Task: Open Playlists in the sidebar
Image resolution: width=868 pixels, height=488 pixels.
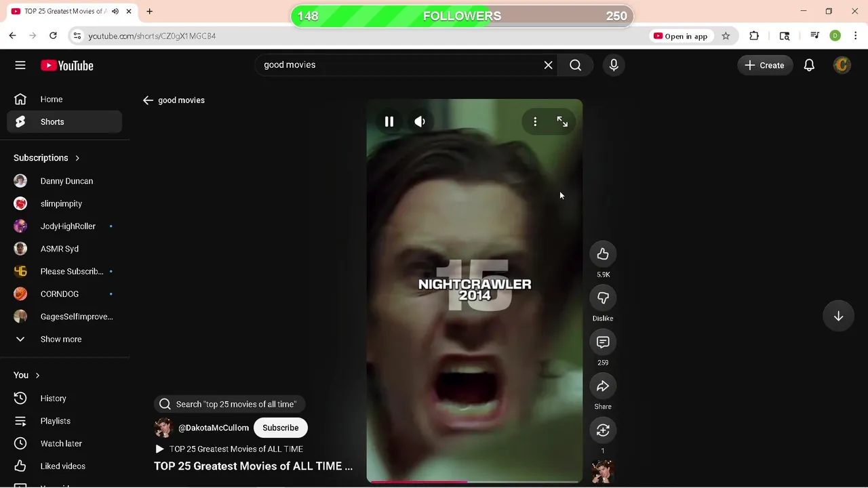Action: coord(64,421)
